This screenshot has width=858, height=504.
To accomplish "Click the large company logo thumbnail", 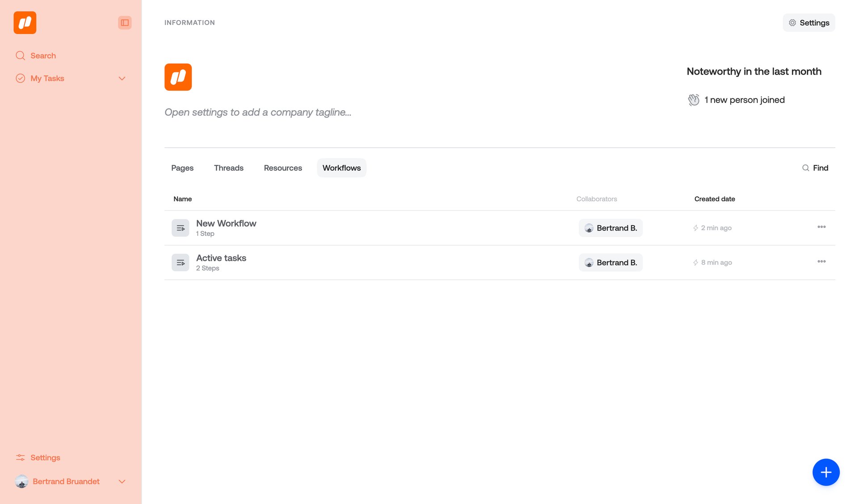I will 178,77.
